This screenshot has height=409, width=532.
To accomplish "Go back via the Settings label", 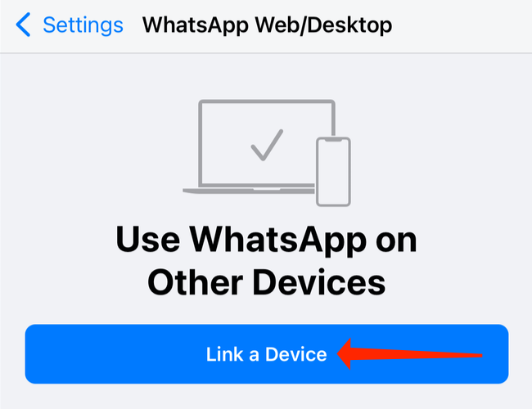I will pos(83,25).
